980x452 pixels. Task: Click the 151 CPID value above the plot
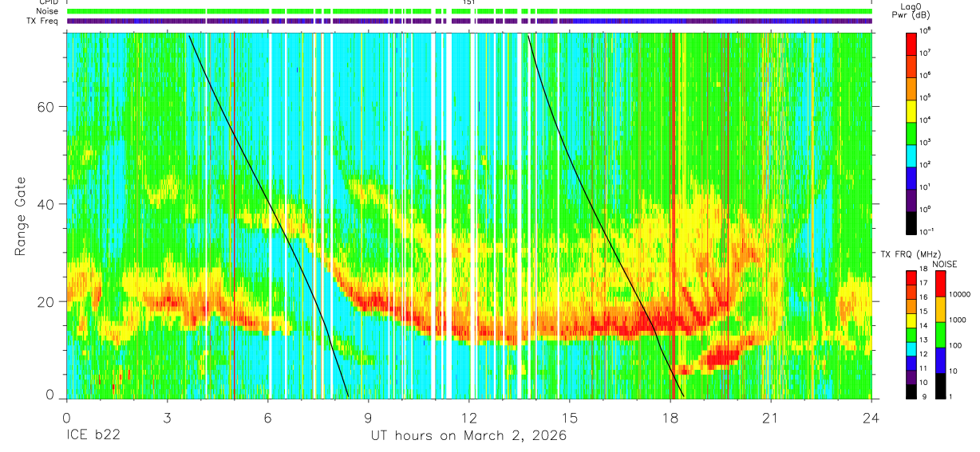(468, 2)
